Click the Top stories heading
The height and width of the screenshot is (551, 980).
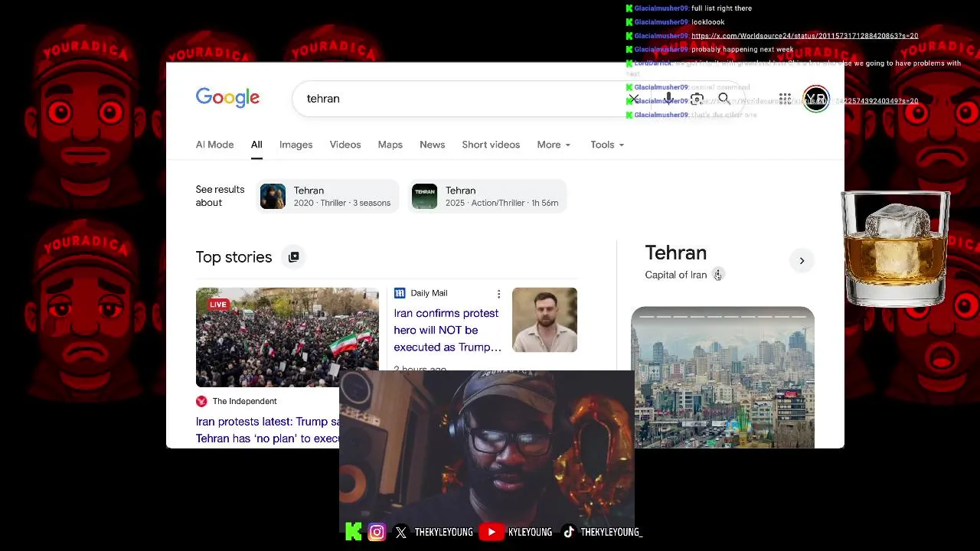pyautogui.click(x=234, y=257)
